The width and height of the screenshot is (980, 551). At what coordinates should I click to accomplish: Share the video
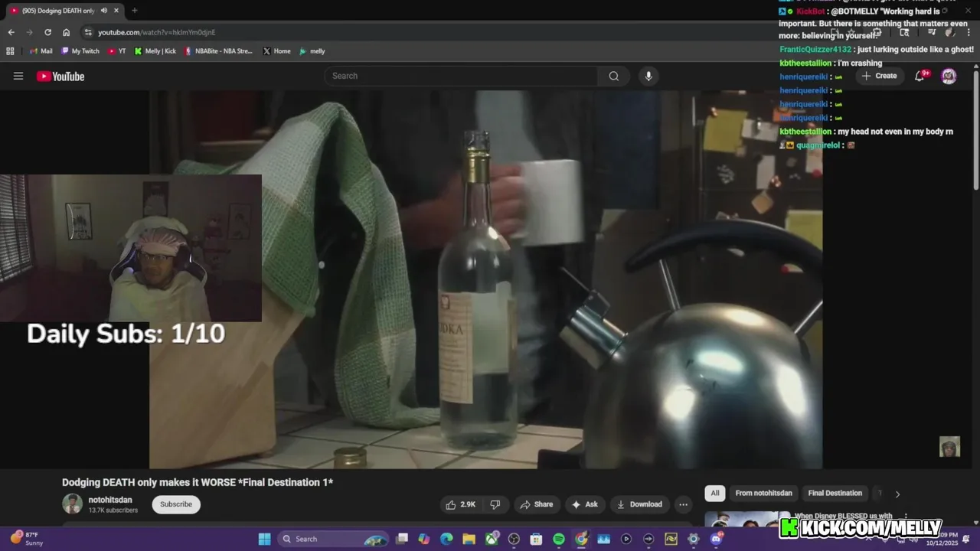pos(536,504)
